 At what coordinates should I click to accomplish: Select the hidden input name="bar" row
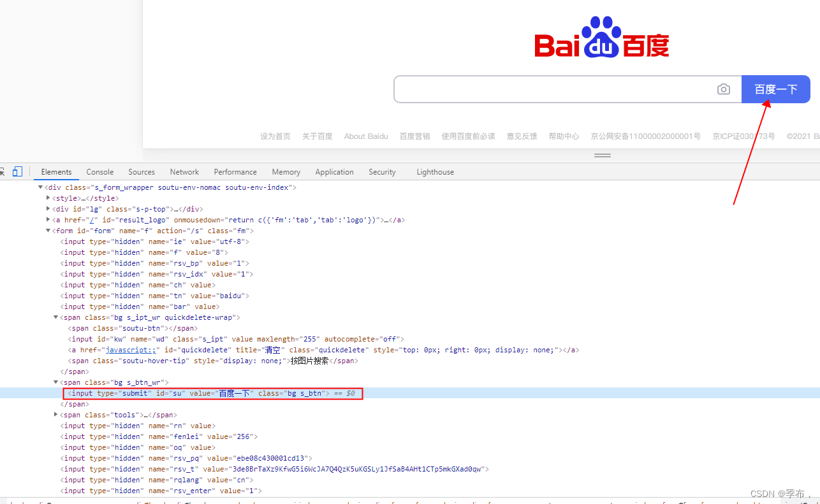(x=140, y=306)
